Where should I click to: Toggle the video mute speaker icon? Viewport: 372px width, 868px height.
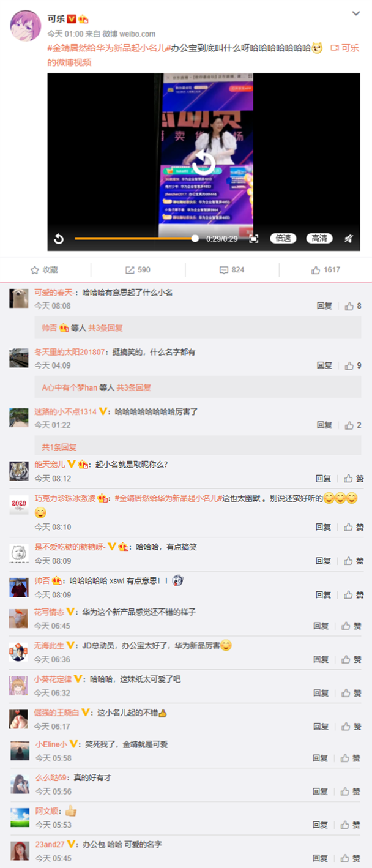(348, 239)
